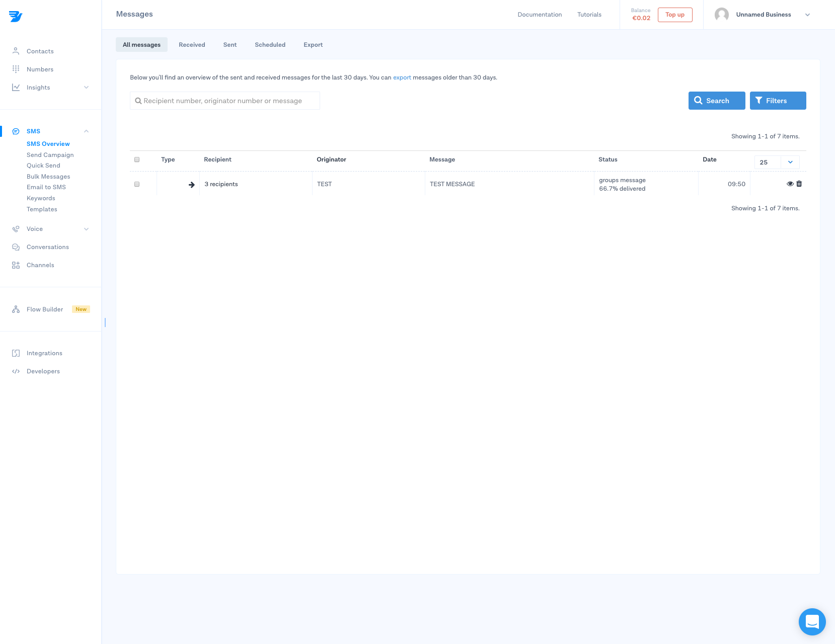The height and width of the screenshot is (644, 835).
Task: Click the €0.02 balance amount
Action: click(641, 18)
